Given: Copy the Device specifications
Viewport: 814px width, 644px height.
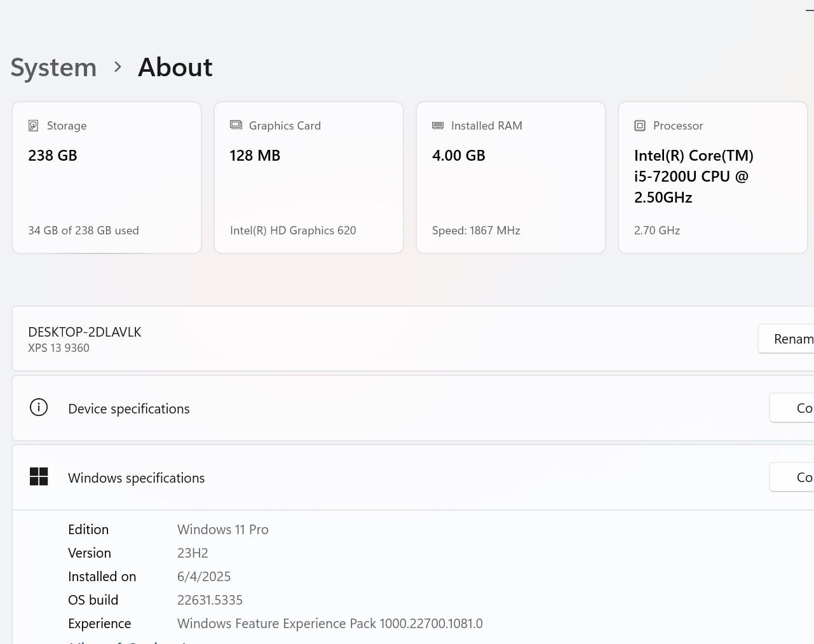Looking at the screenshot, I should [792, 408].
